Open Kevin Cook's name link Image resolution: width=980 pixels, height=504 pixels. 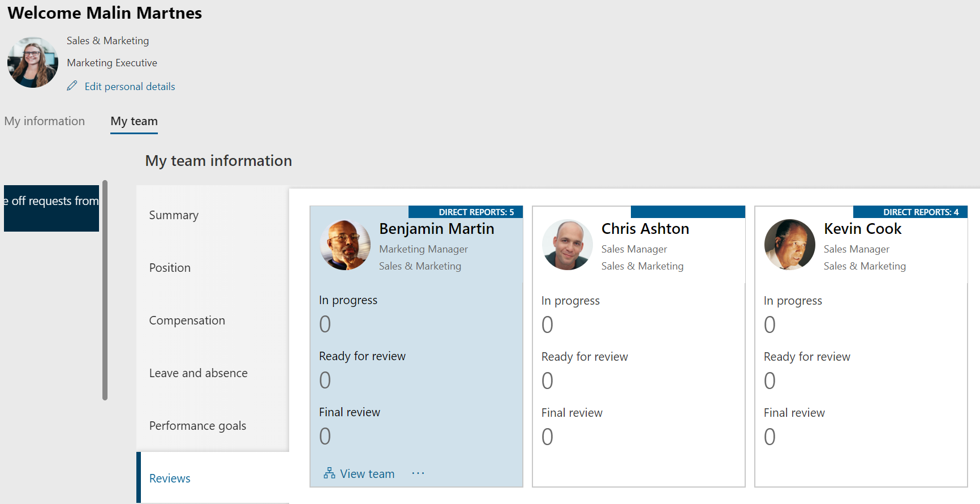tap(862, 229)
